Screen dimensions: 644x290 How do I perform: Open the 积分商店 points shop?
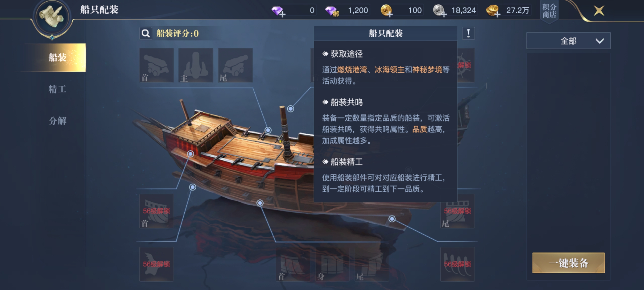(x=549, y=11)
